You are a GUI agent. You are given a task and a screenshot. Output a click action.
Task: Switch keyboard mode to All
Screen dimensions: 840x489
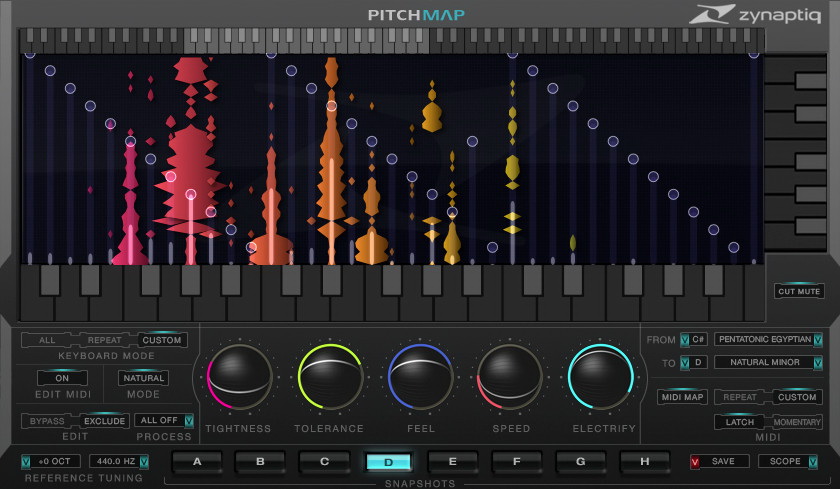pos(47,340)
